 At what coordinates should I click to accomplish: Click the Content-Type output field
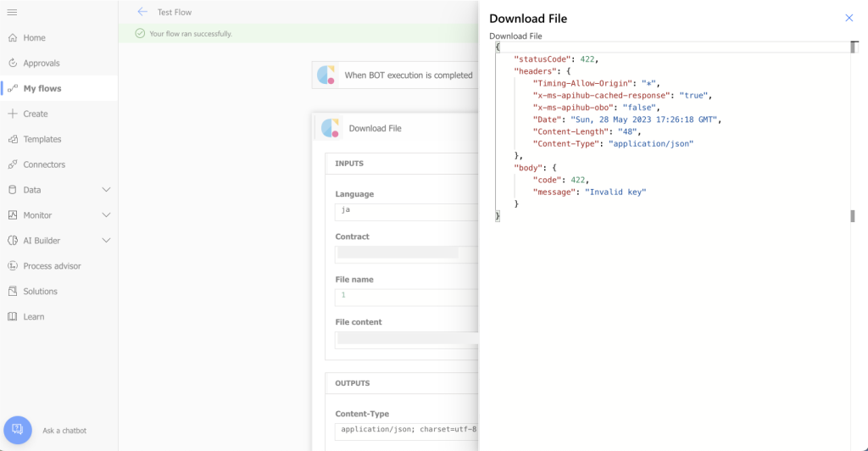(x=406, y=432)
